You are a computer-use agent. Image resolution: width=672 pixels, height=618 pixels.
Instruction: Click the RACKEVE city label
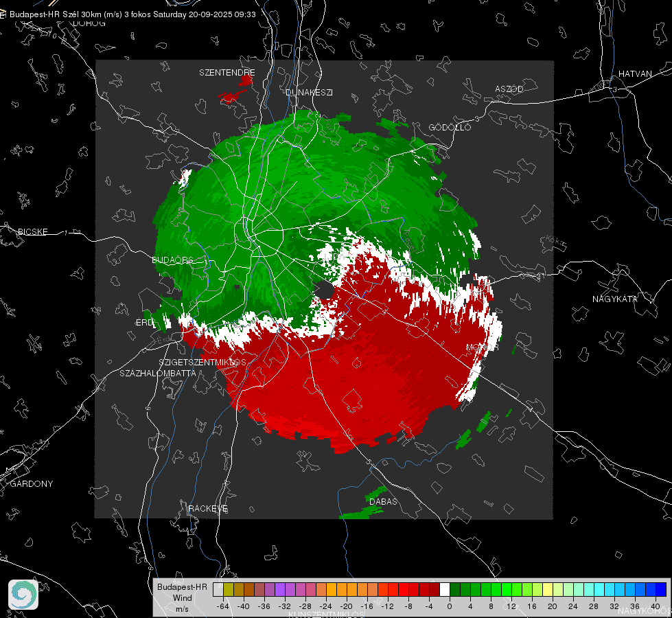tap(208, 509)
